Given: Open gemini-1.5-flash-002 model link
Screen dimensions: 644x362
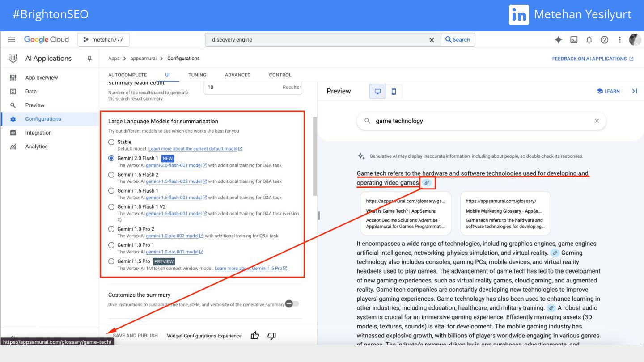Looking at the screenshot, I should 176,181.
